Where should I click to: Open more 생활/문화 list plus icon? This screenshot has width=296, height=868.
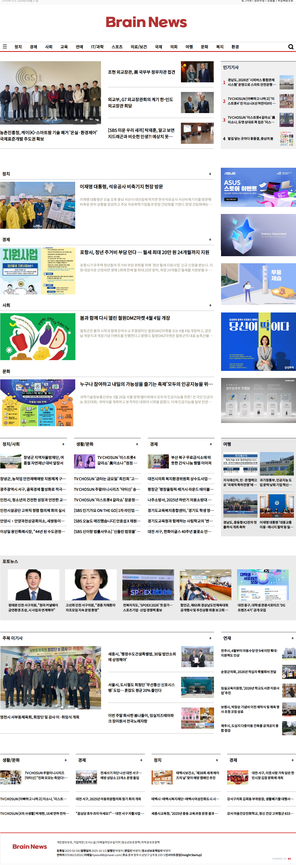137,444
